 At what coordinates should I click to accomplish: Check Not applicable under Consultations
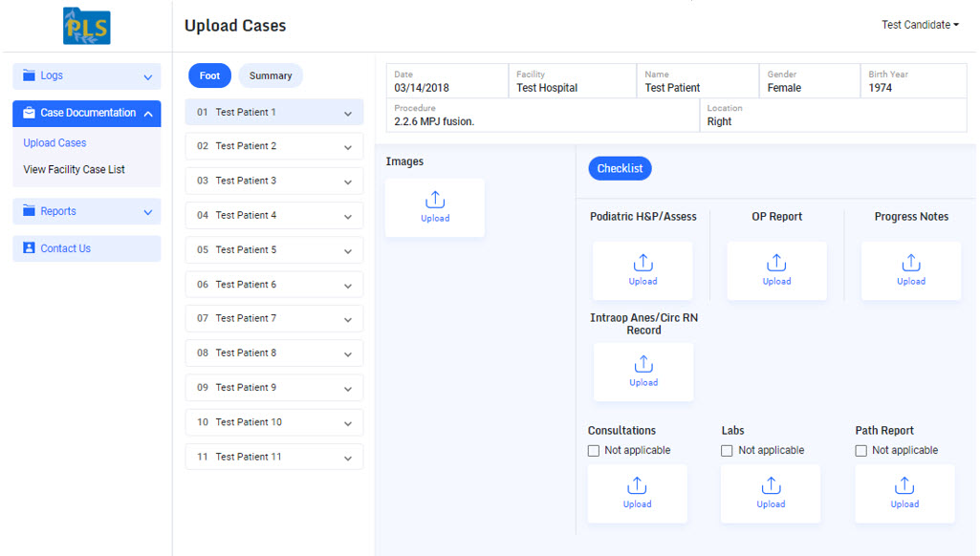pyautogui.click(x=594, y=450)
